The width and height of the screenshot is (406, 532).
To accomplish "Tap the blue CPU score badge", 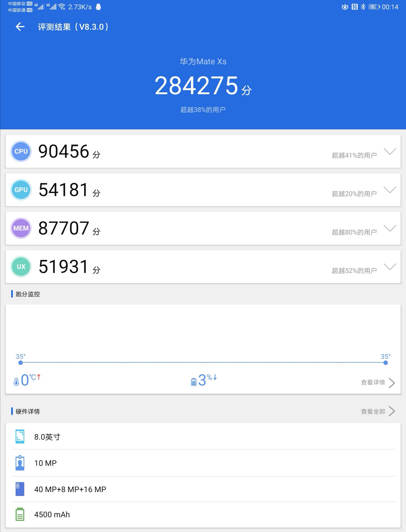I will click(21, 151).
